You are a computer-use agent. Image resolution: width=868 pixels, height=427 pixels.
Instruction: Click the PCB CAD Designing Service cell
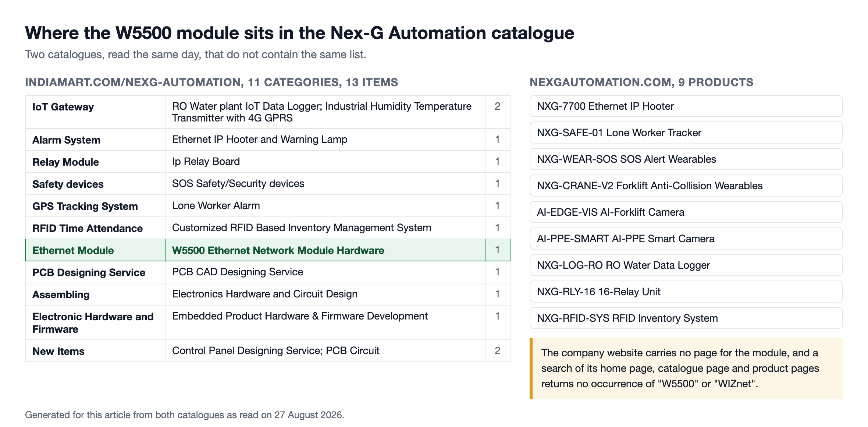pyautogui.click(x=325, y=272)
